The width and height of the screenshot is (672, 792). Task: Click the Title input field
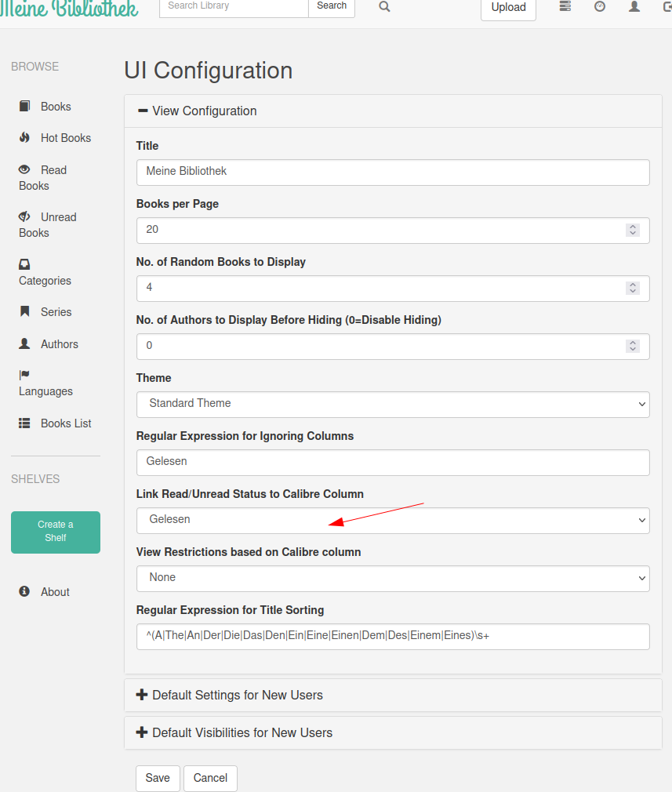coord(393,173)
